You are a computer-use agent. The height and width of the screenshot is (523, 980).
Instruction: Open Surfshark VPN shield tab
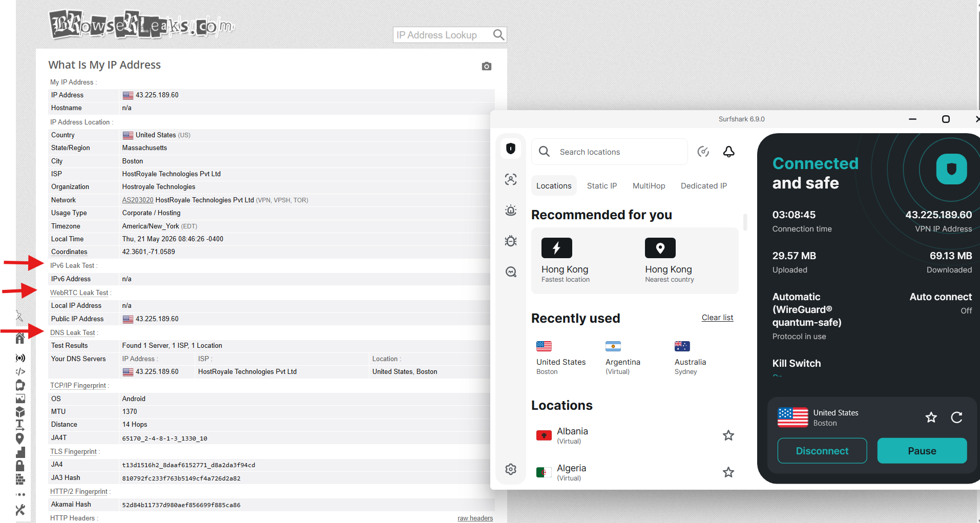pyautogui.click(x=511, y=149)
